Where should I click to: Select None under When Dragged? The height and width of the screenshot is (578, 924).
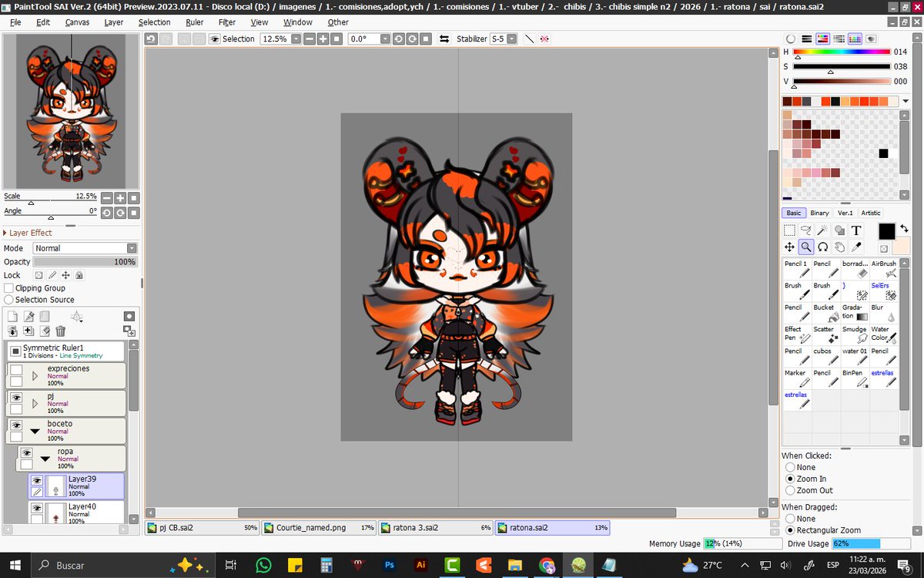point(790,519)
